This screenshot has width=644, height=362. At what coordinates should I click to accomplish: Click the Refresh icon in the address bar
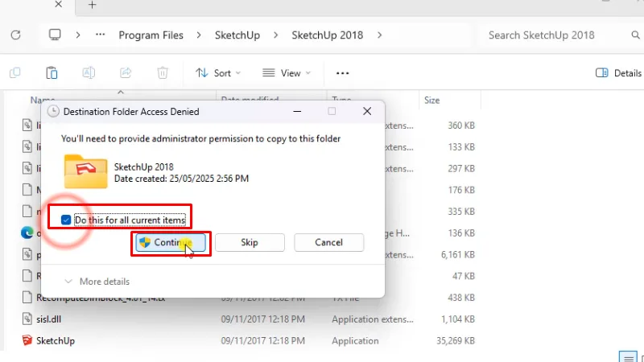tap(15, 35)
